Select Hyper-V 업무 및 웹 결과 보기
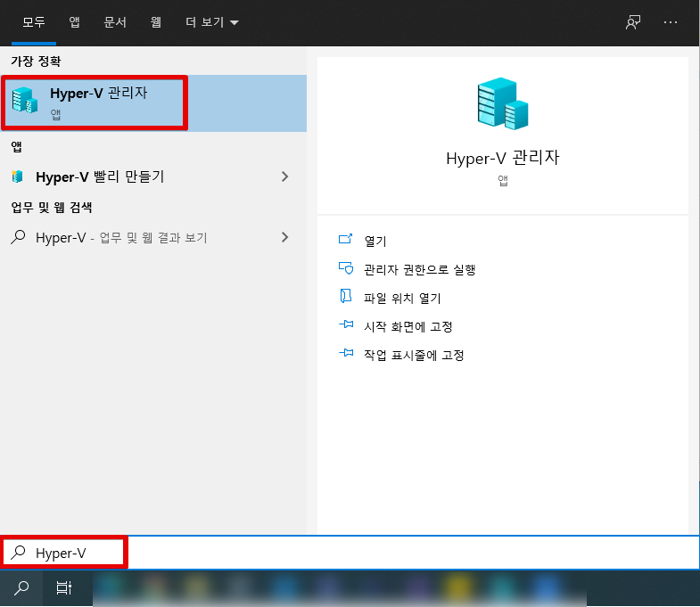This screenshot has height=607, width=700. click(153, 237)
